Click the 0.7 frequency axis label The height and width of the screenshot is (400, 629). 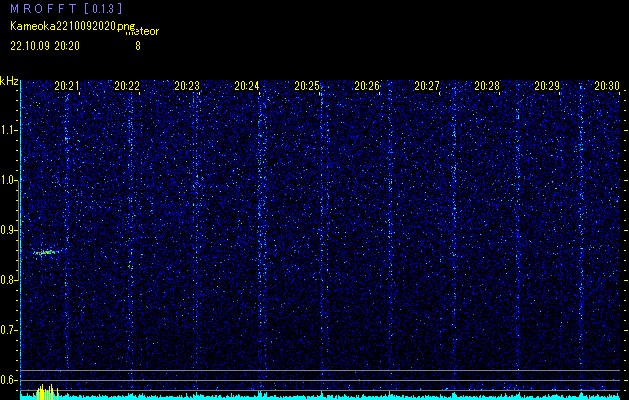click(9, 330)
